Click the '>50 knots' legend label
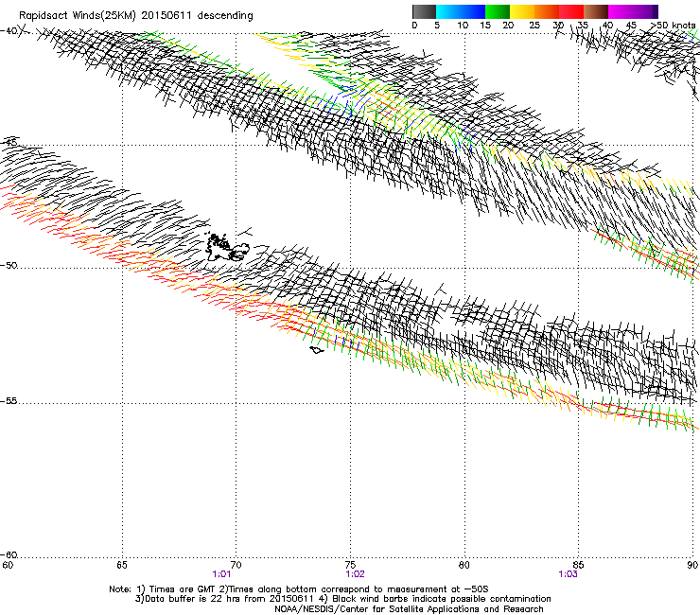This screenshot has height=615, width=700. [674, 26]
